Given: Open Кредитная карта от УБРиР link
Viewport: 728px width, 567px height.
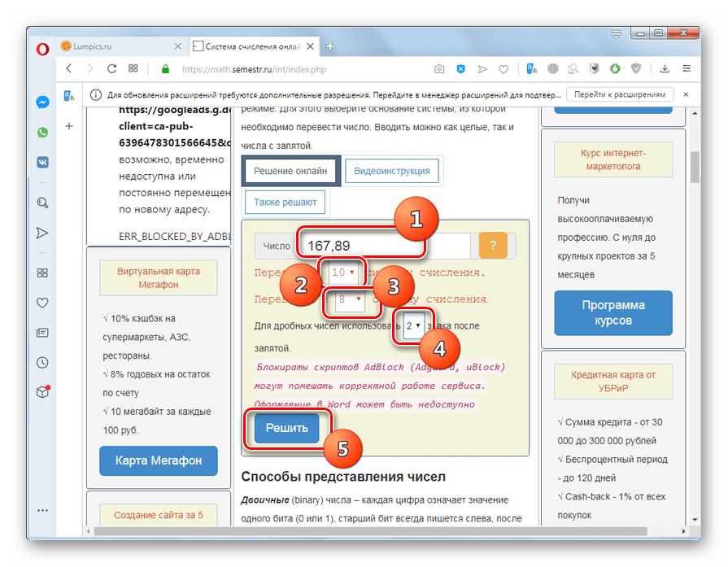Looking at the screenshot, I should (613, 382).
